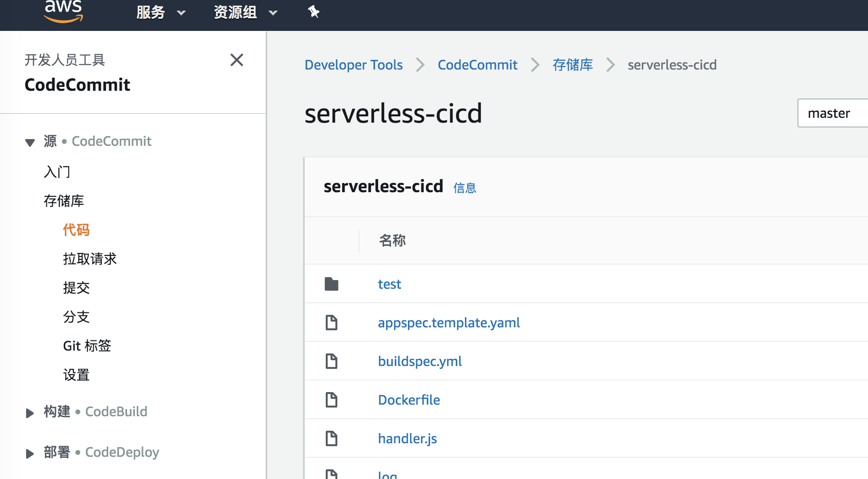Click the folder icon next to test

(332, 284)
